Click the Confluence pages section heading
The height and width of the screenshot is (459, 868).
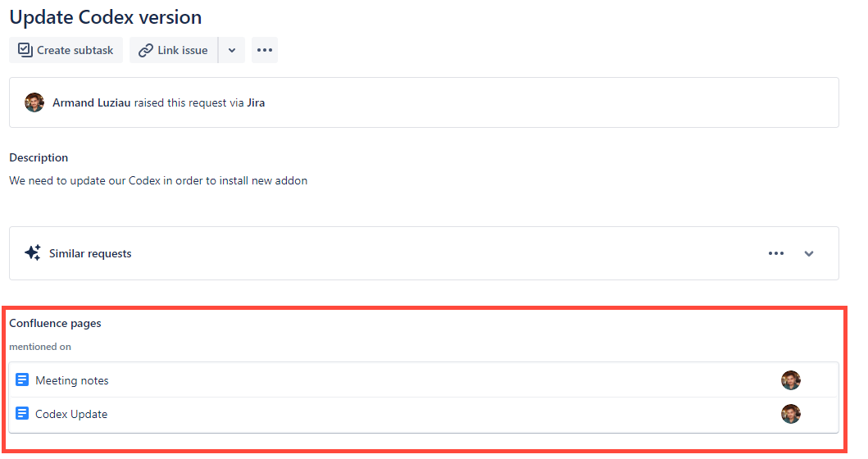pos(55,323)
